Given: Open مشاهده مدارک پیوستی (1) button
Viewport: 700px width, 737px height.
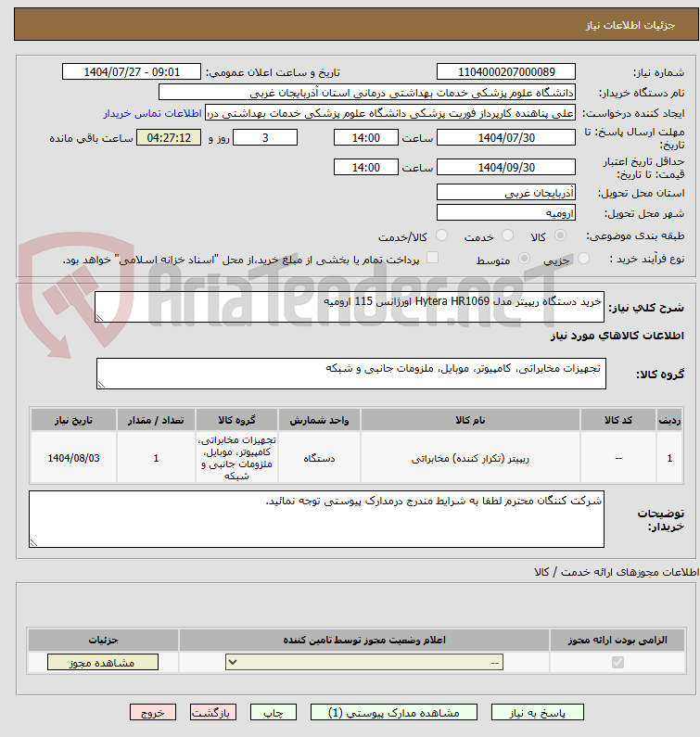Looking at the screenshot, I should [x=393, y=713].
